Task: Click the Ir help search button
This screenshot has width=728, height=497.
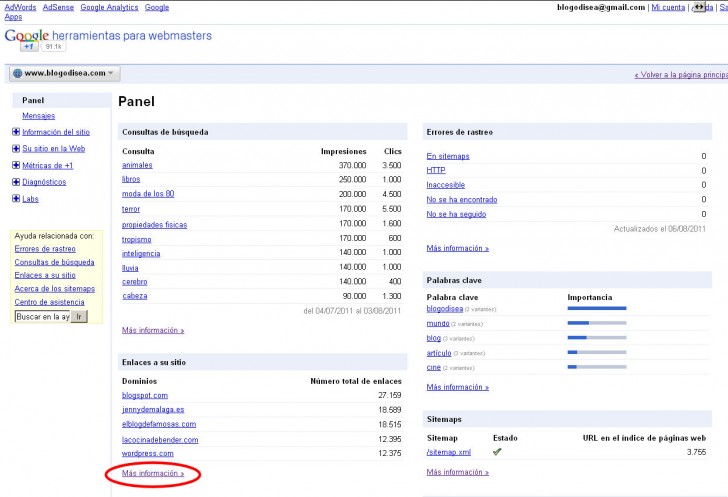Action: tap(80, 317)
